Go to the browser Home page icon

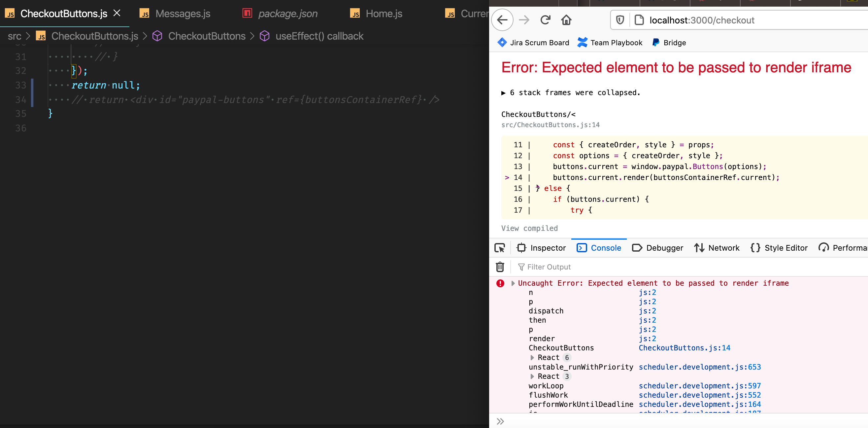click(566, 20)
